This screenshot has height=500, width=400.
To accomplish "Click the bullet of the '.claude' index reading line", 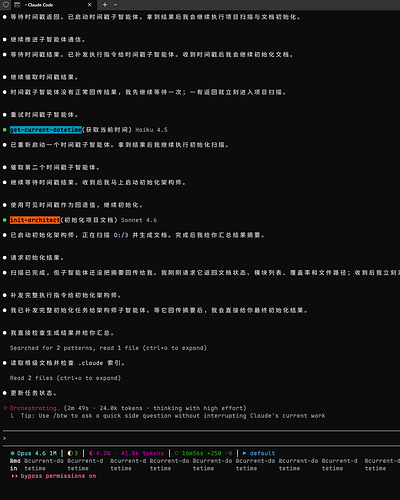I will pos(5,363).
